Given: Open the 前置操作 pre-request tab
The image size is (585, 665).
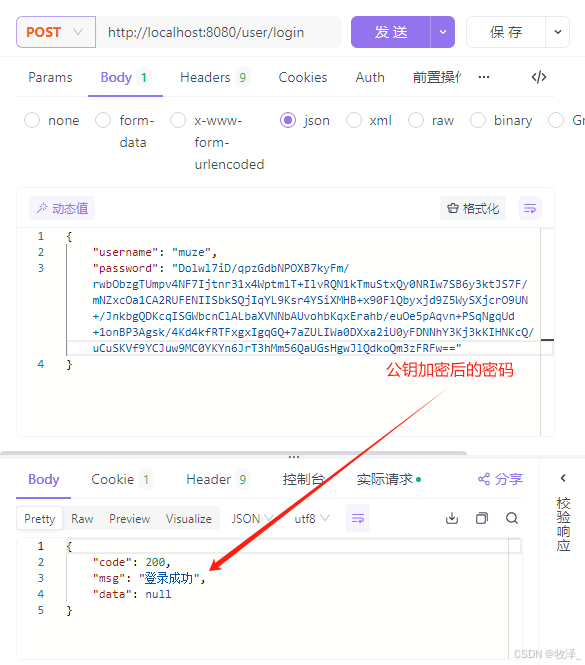Looking at the screenshot, I should tap(437, 77).
